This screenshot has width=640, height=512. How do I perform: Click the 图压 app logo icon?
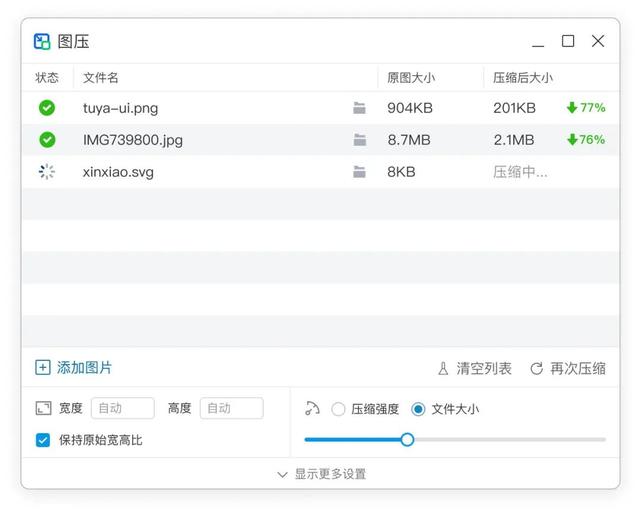tap(42, 41)
